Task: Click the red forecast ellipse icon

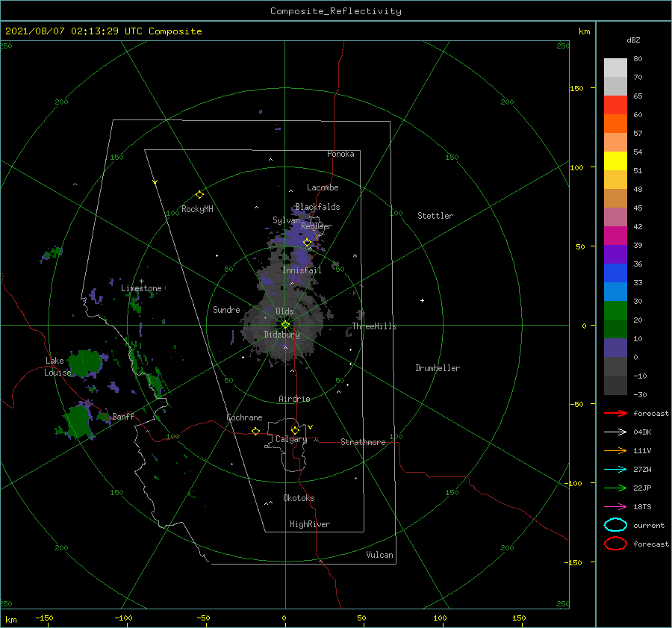Action: (x=615, y=544)
